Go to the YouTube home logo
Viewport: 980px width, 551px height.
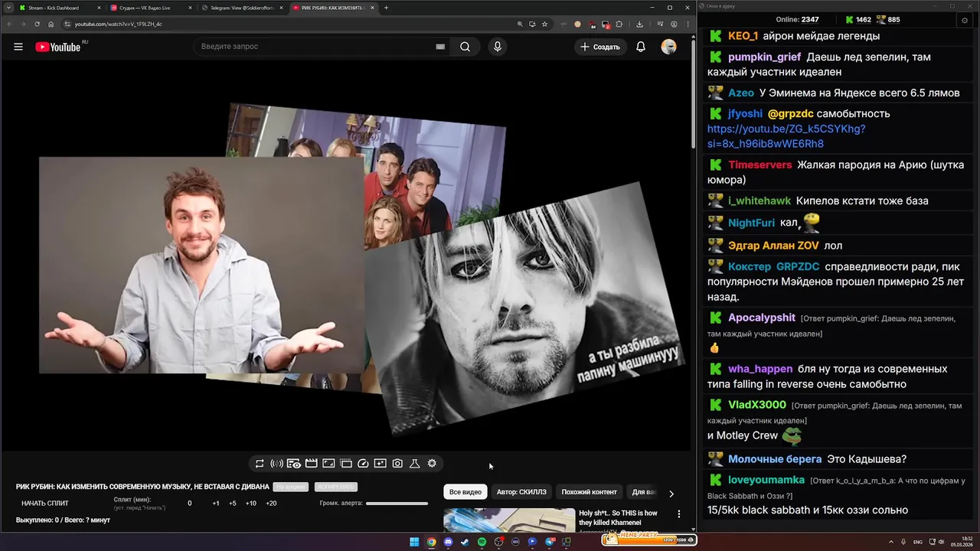pos(58,47)
